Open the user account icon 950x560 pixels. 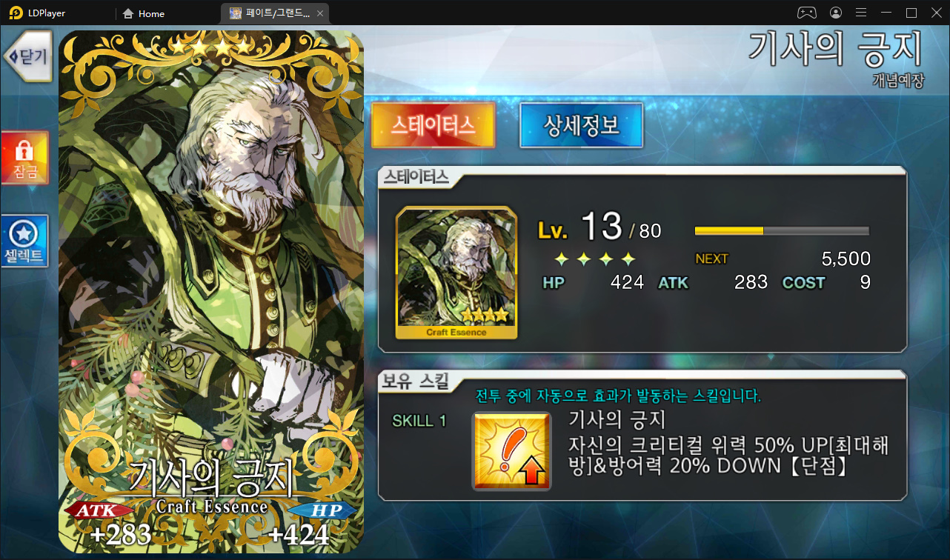click(836, 13)
